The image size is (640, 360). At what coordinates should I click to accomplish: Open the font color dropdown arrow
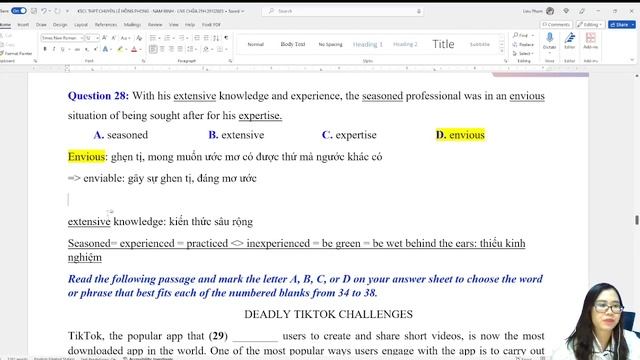tap(140, 49)
